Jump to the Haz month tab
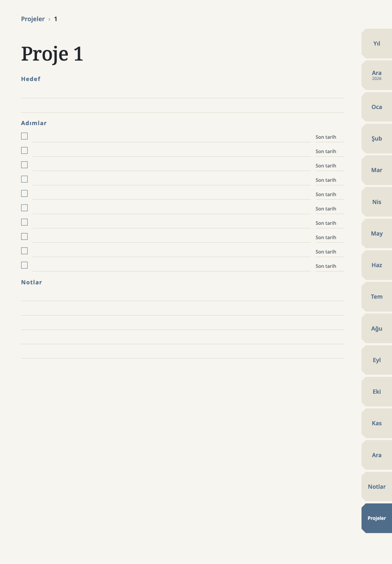 (x=377, y=265)
